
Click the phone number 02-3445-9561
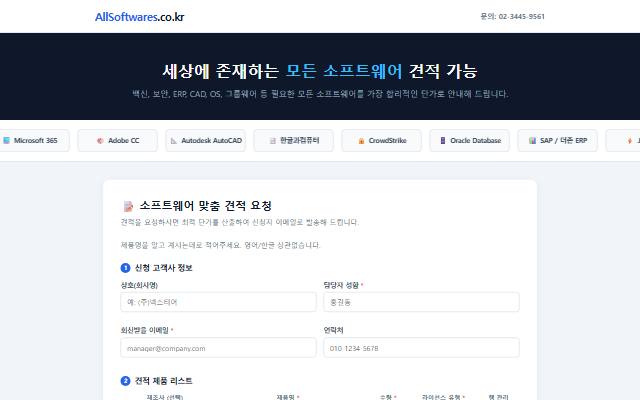(x=521, y=16)
